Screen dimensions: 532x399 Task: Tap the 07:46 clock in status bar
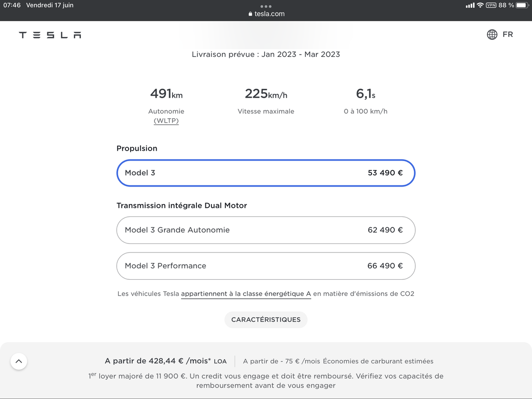coord(12,5)
